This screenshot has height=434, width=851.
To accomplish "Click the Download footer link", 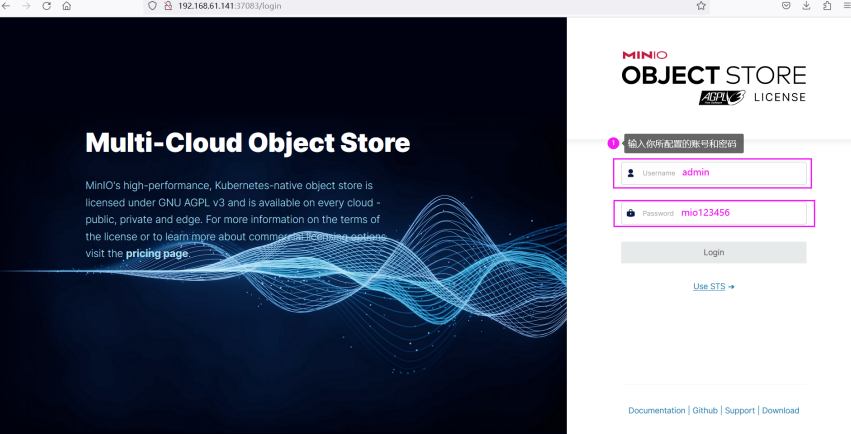I will click(780, 411).
